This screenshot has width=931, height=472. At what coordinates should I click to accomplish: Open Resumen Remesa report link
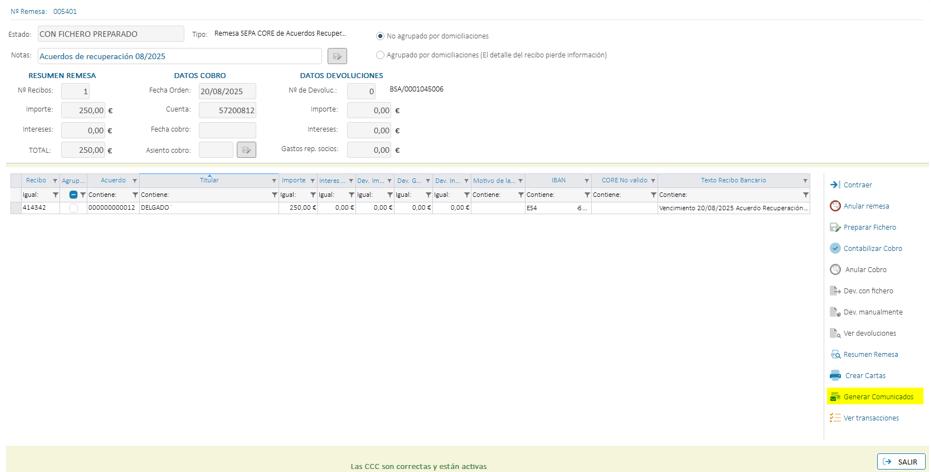[x=870, y=355]
